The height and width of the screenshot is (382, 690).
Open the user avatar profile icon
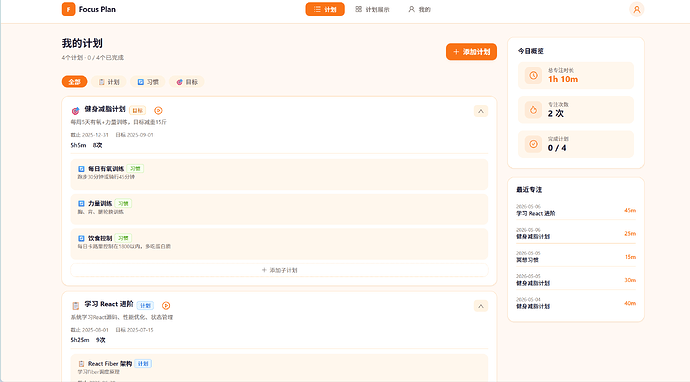(636, 9)
